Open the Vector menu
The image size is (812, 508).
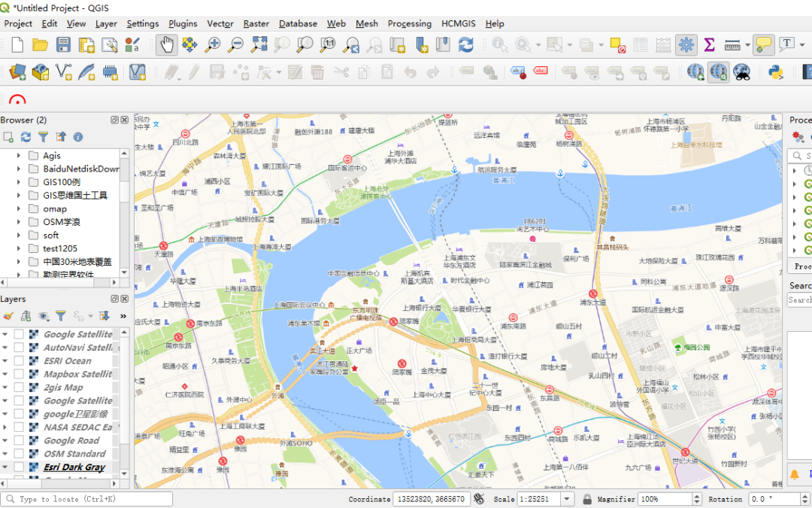[x=220, y=23]
